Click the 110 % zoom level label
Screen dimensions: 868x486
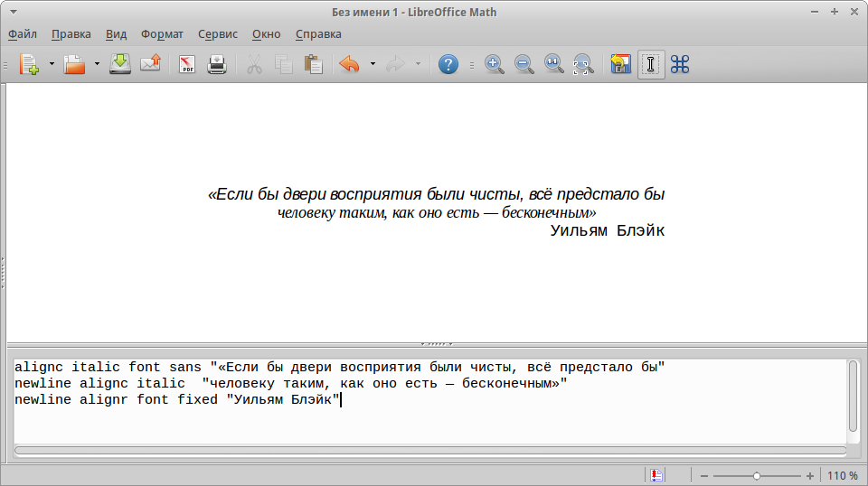(x=841, y=475)
